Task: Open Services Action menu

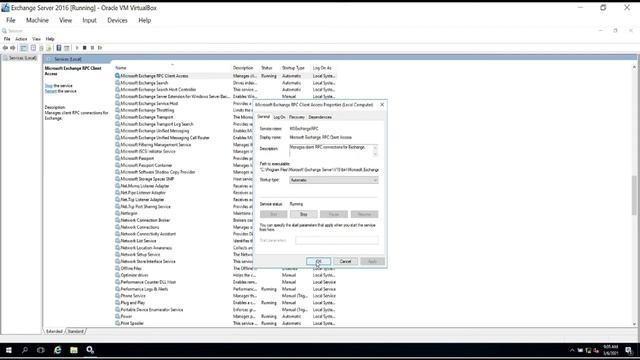Action: [21, 39]
